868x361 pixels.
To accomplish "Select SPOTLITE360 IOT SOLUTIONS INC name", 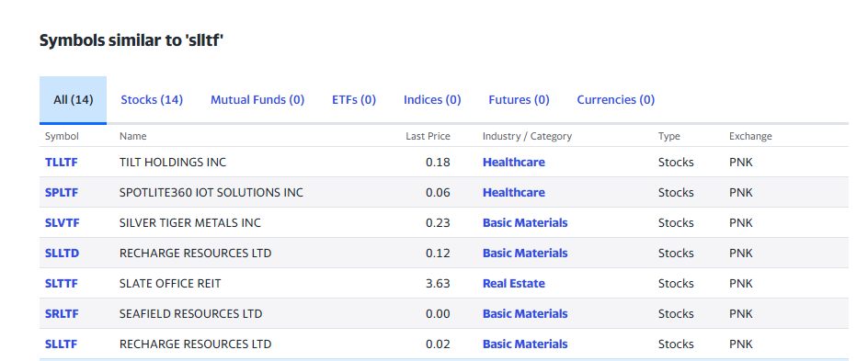I will [x=211, y=193].
